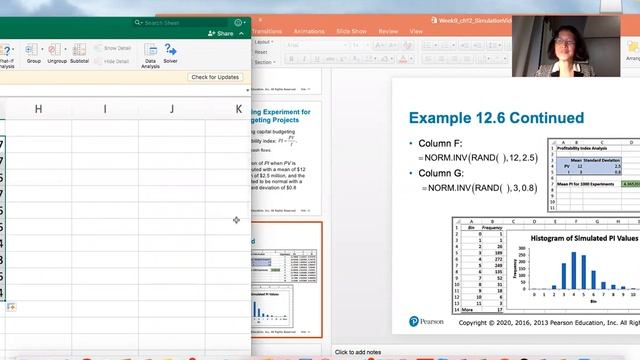The image size is (640, 360).
Task: Select column H header in Excel
Action: tap(38, 109)
